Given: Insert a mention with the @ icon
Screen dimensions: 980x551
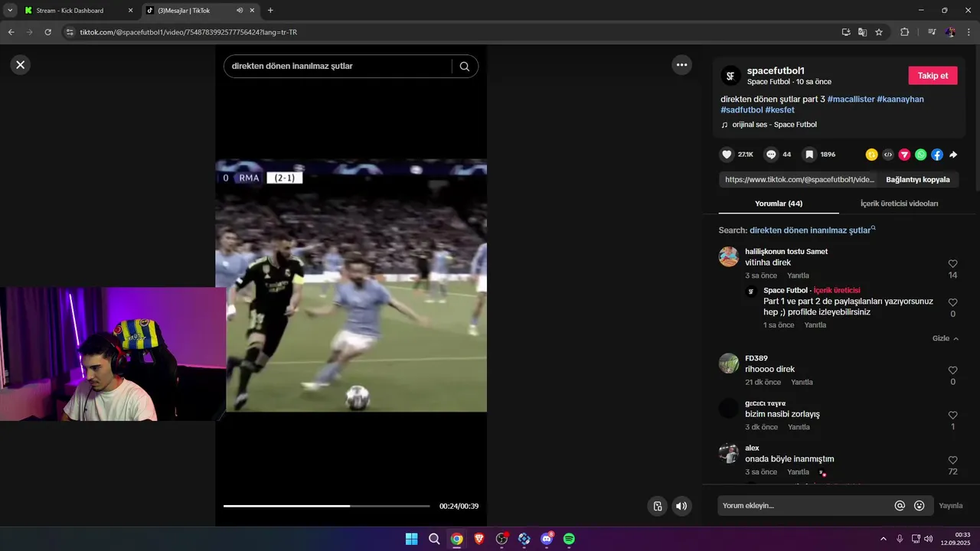Looking at the screenshot, I should click(900, 506).
